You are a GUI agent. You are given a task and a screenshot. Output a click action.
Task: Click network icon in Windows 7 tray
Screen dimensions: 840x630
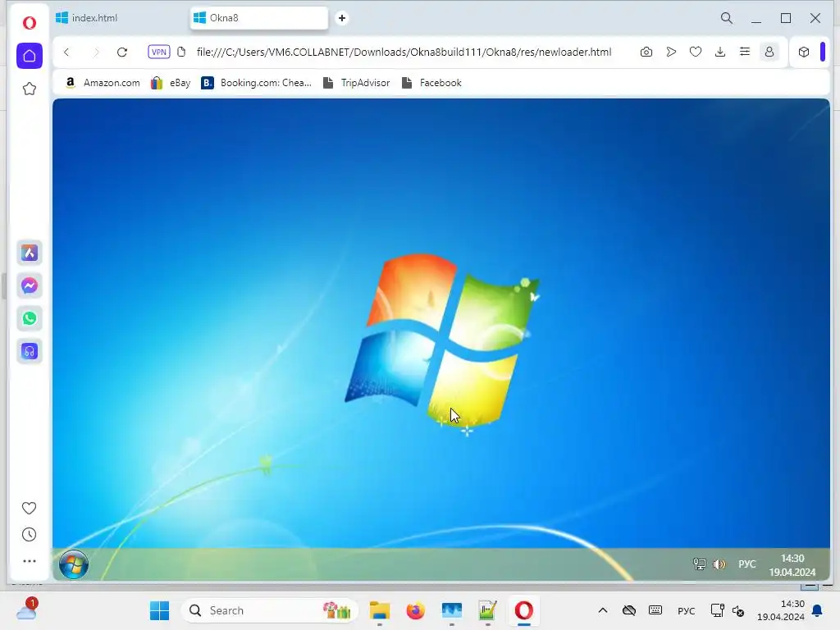(699, 564)
